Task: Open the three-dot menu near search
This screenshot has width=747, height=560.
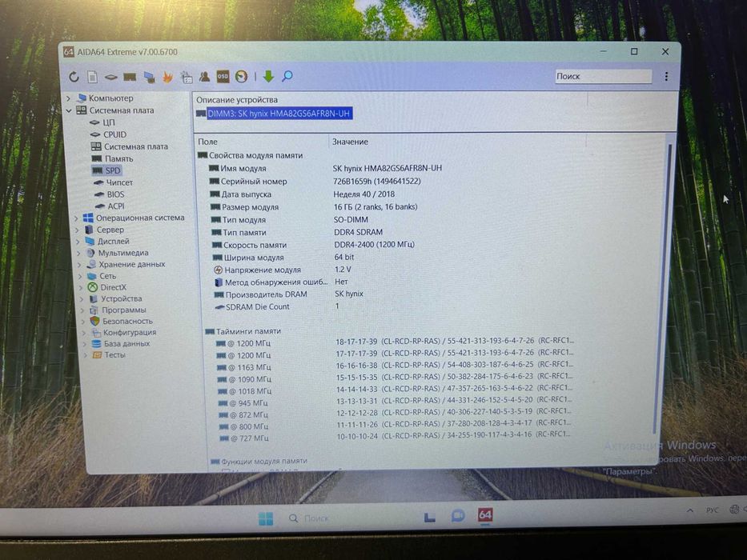Action: point(666,76)
